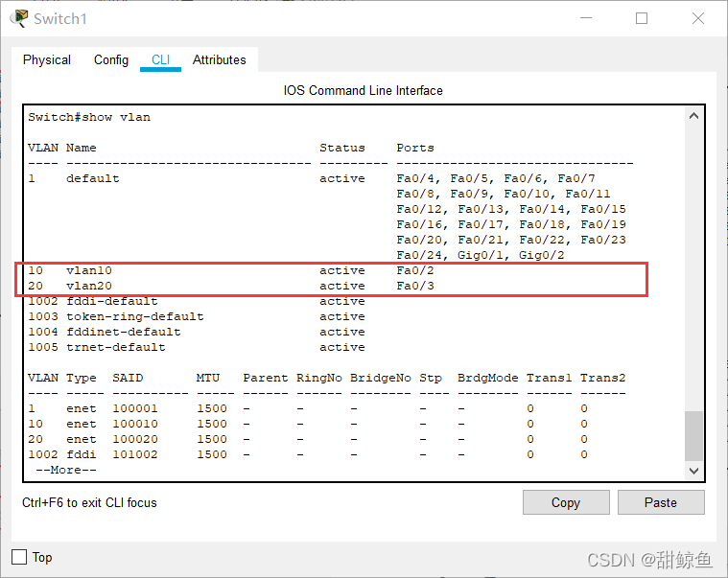
Task: Click the 'SAID' column header
Action: point(128,378)
